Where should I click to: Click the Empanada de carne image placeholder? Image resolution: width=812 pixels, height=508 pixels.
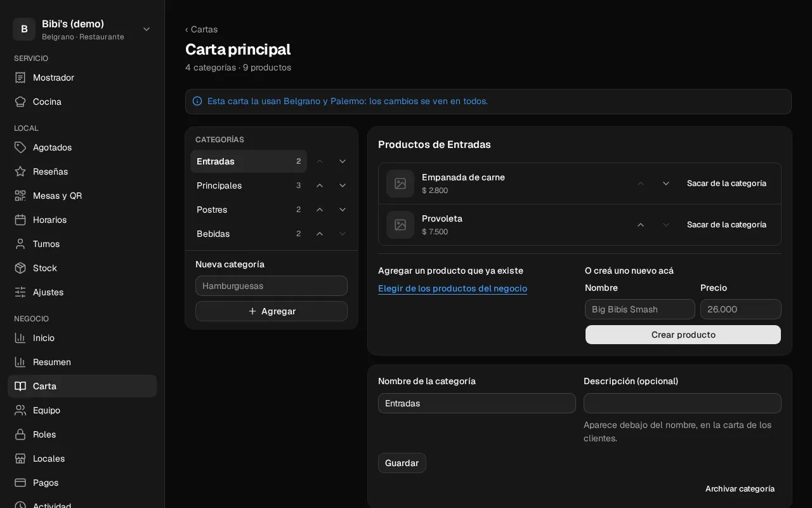coord(400,184)
